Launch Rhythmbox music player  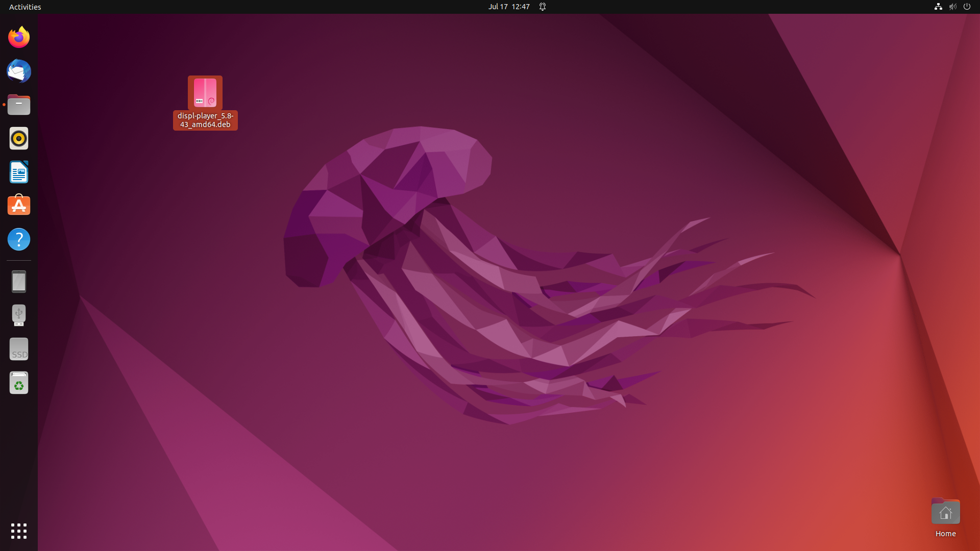19,138
